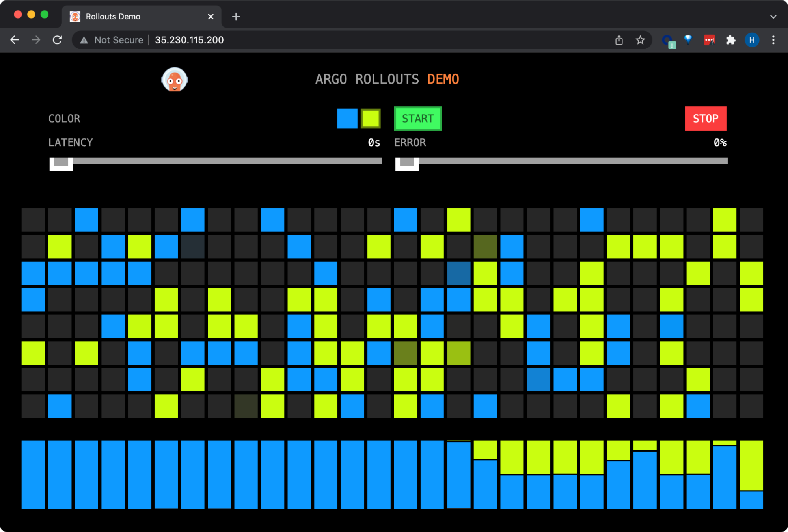
Task: Click the address bar URL 35.230.115.200
Action: [189, 40]
